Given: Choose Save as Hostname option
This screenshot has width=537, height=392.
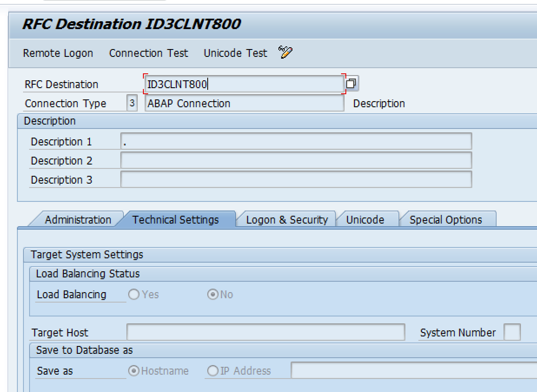Looking at the screenshot, I should tap(134, 371).
